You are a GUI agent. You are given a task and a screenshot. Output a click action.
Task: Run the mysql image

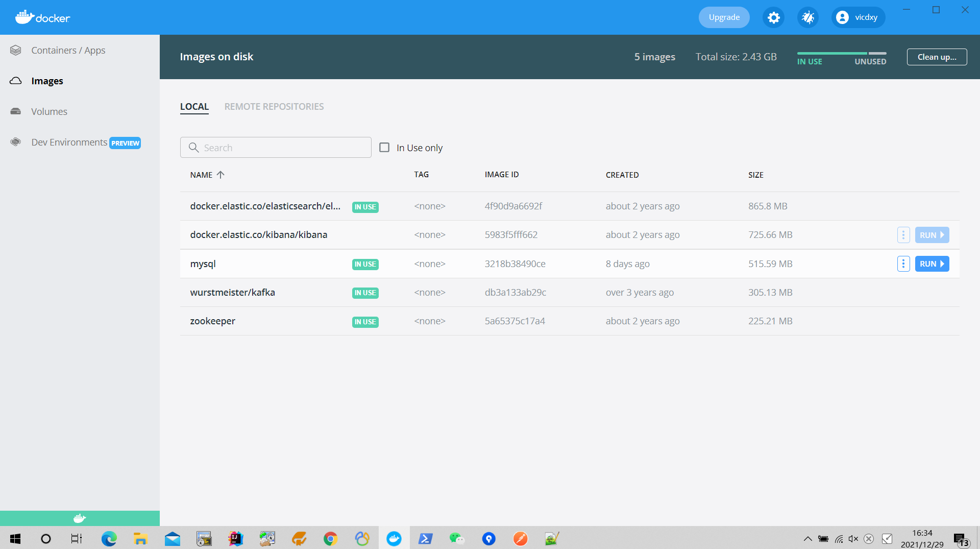932,264
